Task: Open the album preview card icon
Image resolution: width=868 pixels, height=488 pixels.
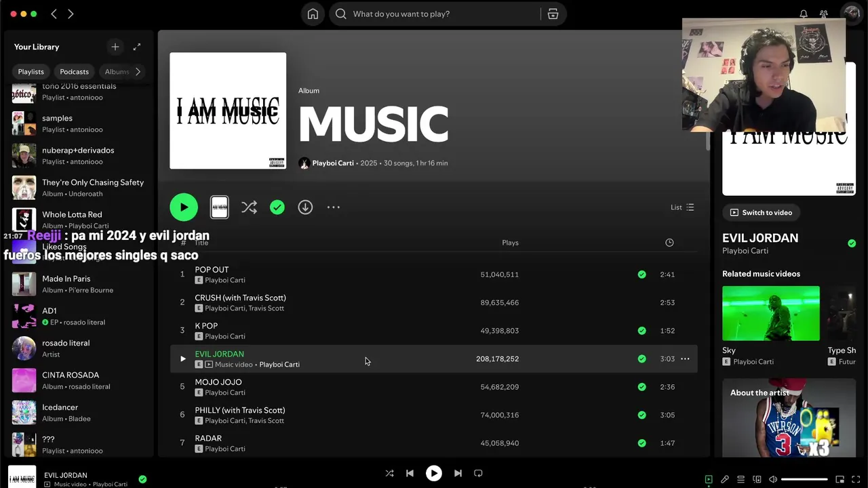Action: click(220, 207)
